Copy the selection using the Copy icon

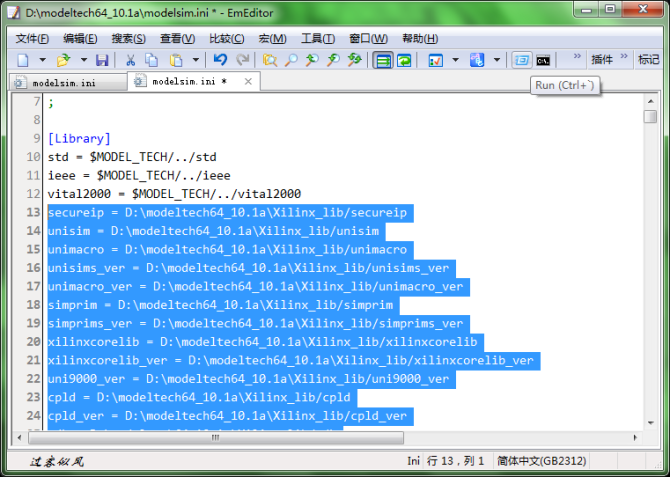click(x=152, y=60)
